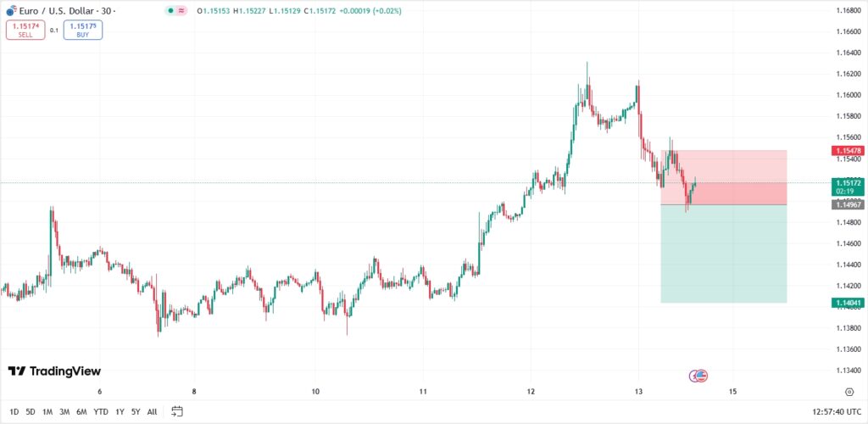Select the 1M time range
This screenshot has height=424, width=868.
[x=47, y=412]
